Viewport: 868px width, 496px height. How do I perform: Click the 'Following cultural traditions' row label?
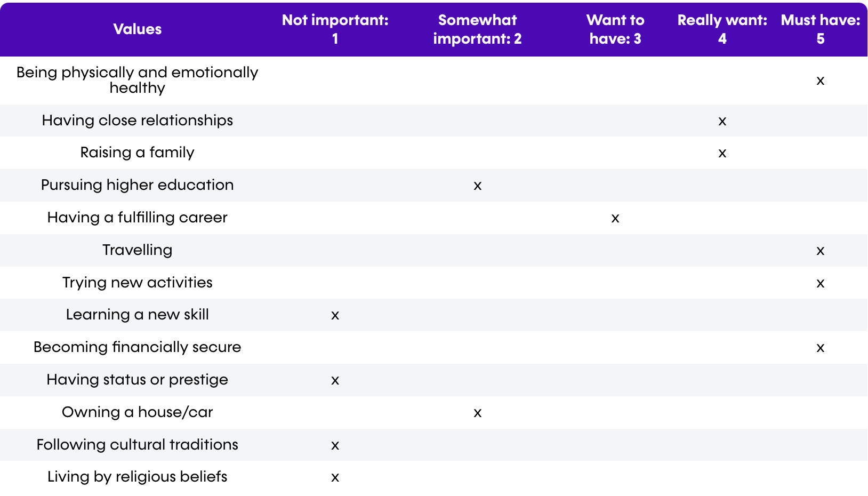[x=137, y=445]
